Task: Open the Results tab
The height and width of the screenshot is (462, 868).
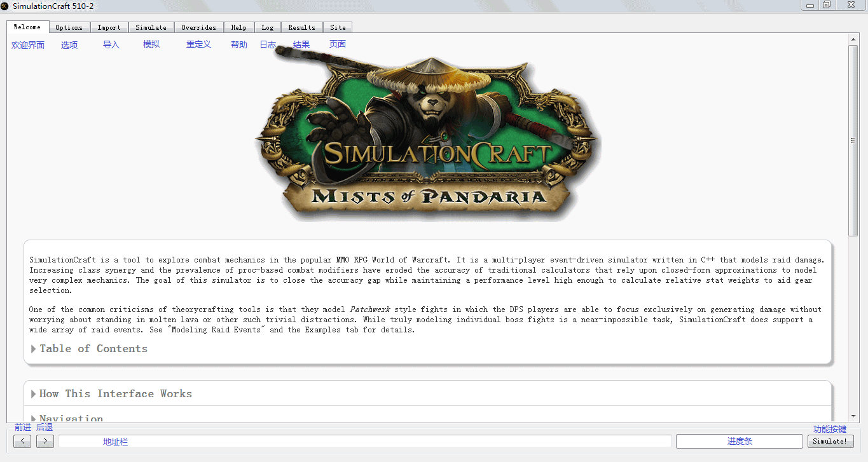Action: click(x=301, y=27)
